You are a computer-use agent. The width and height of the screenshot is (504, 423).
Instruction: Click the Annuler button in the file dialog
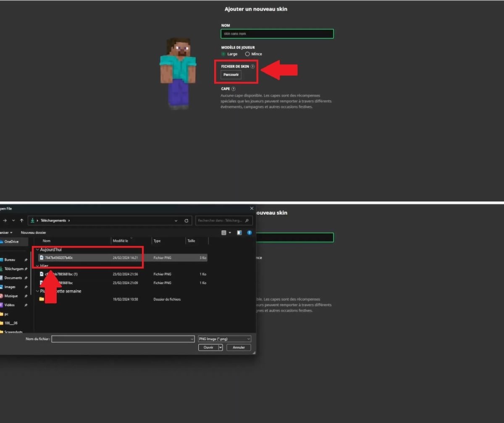click(x=239, y=347)
